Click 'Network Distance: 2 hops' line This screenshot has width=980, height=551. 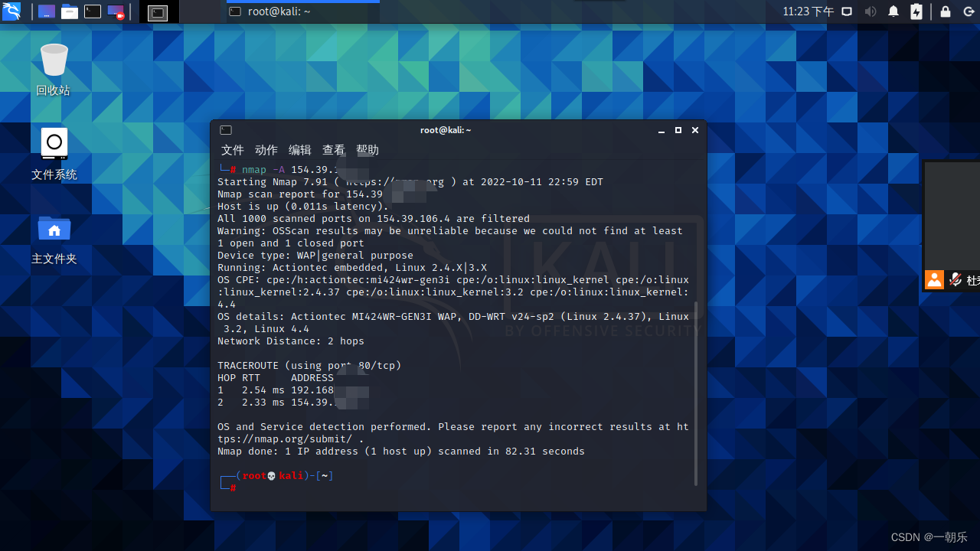point(291,341)
